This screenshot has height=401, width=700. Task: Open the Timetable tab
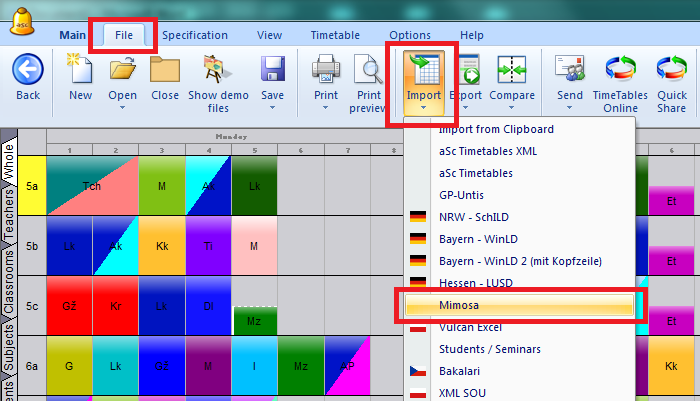pos(335,35)
